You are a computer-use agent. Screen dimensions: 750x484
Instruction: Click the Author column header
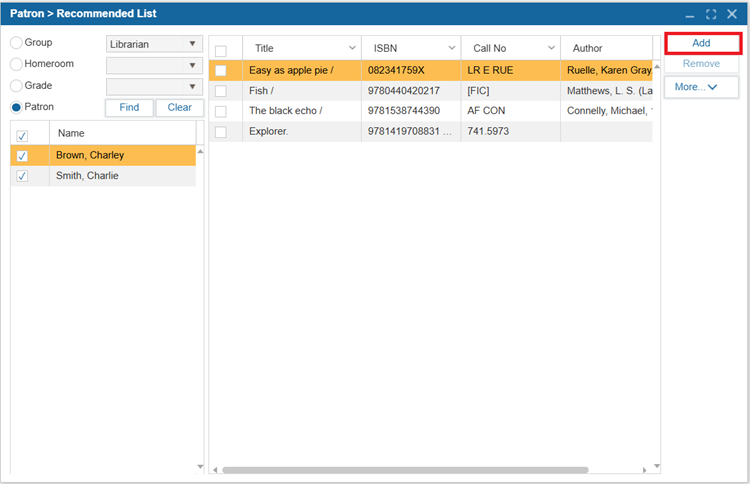(607, 48)
